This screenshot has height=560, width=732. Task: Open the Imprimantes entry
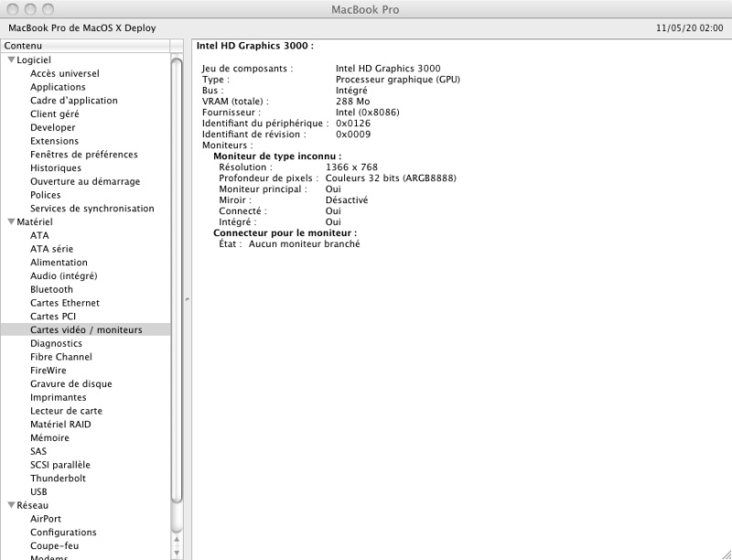tap(59, 398)
